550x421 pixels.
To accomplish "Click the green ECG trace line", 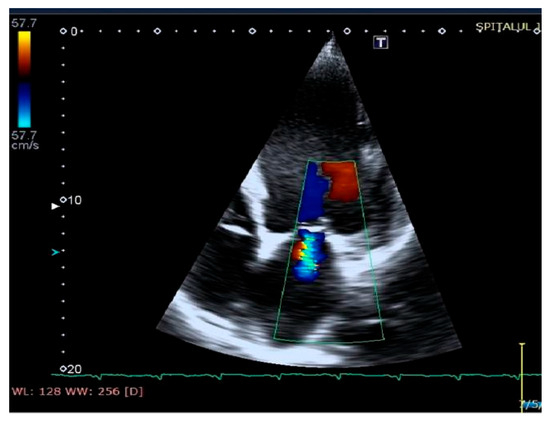I will coord(296,376).
